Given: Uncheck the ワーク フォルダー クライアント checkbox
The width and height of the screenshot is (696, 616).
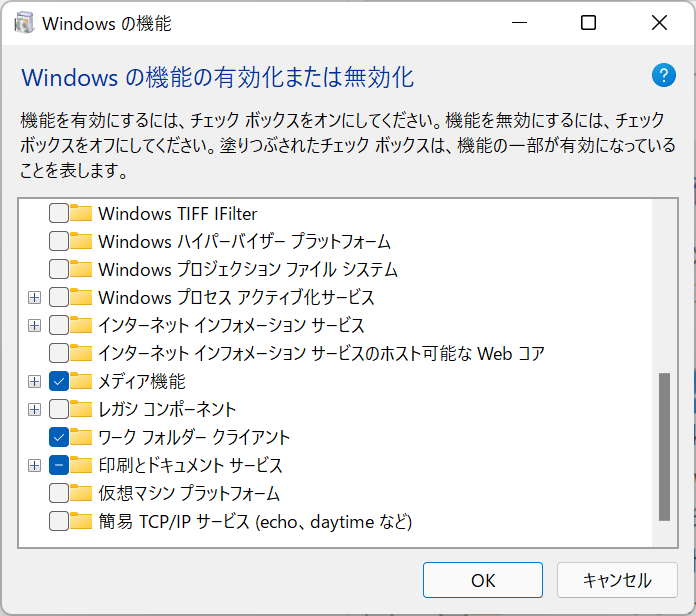Looking at the screenshot, I should click(58, 437).
